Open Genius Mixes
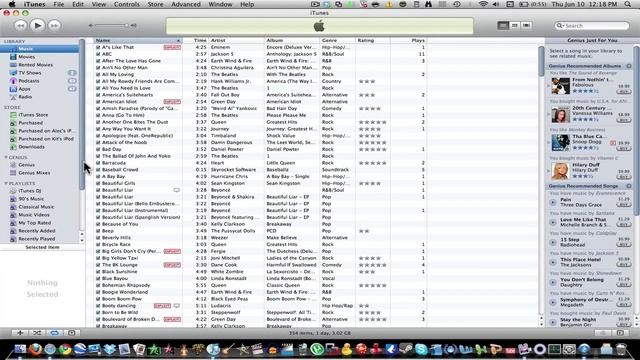 coord(34,173)
